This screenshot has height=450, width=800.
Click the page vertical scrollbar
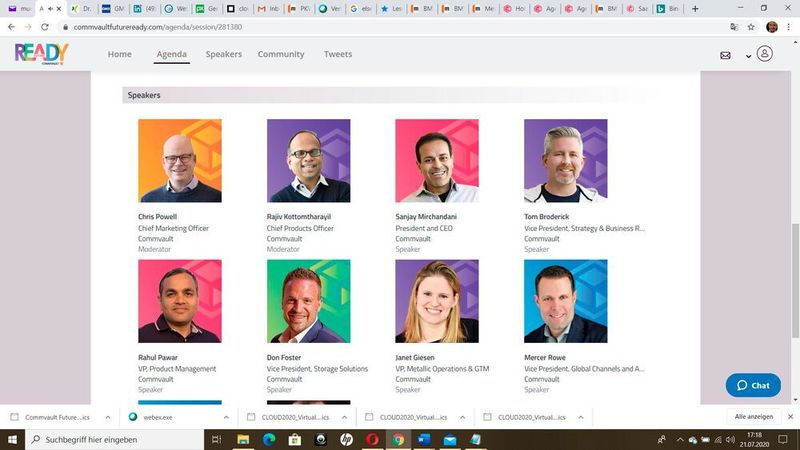795,281
